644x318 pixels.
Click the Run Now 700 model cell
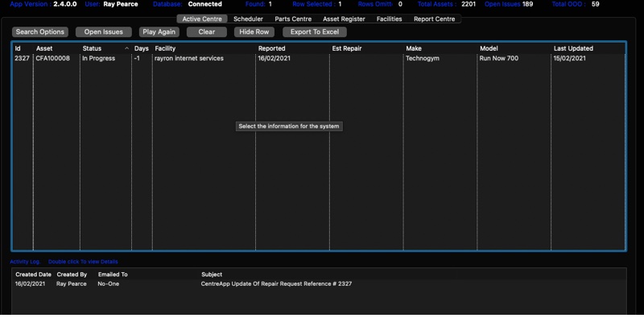498,58
